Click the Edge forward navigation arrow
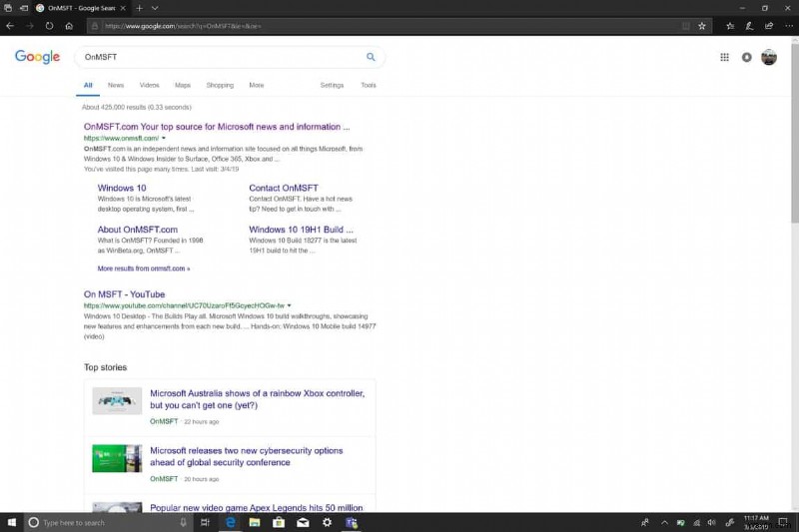The image size is (799, 532). (x=30, y=26)
